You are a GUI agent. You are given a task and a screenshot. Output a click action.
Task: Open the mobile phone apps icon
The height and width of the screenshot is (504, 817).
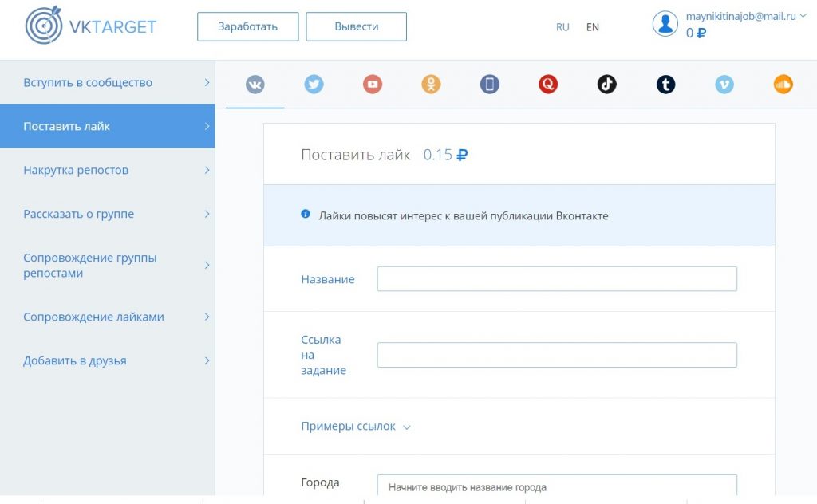pyautogui.click(x=490, y=85)
